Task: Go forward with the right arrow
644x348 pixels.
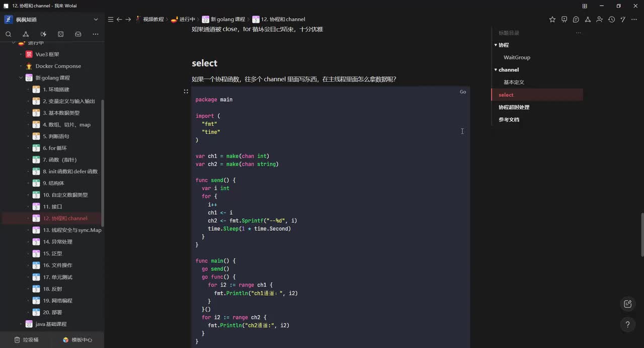Action: [x=128, y=19]
